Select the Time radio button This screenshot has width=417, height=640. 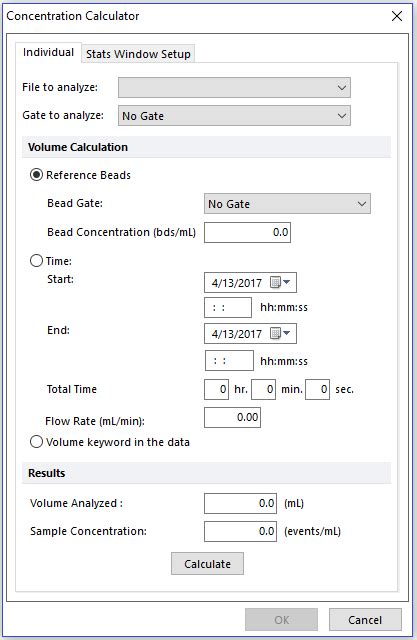click(x=36, y=260)
